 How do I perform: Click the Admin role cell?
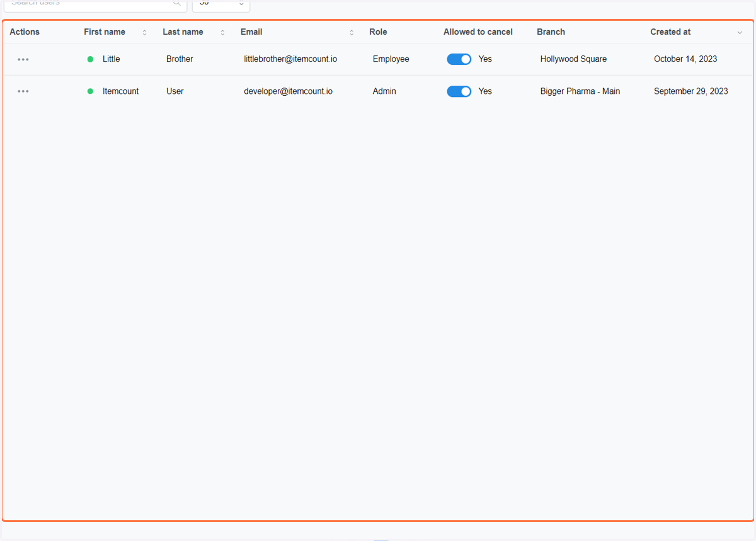pos(384,91)
